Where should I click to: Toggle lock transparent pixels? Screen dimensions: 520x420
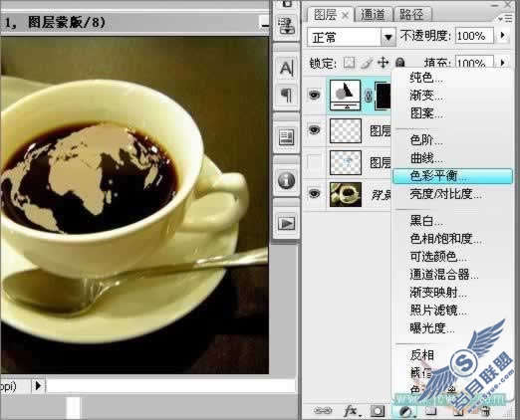coord(349,63)
